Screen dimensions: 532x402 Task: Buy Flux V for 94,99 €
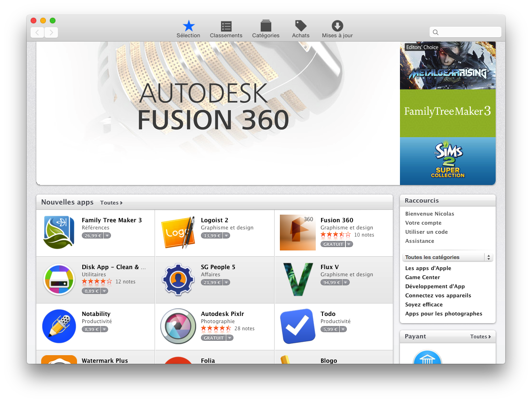pyautogui.click(x=331, y=282)
